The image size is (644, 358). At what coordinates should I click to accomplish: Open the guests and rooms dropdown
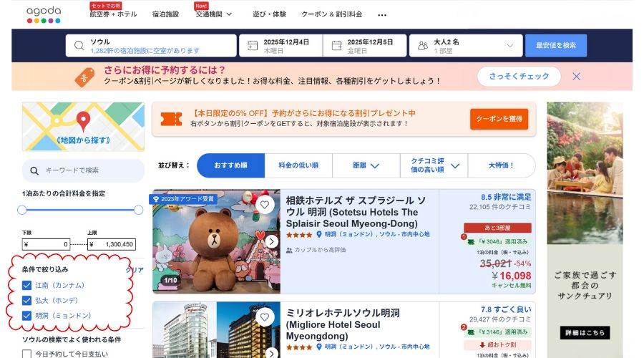pos(466,46)
